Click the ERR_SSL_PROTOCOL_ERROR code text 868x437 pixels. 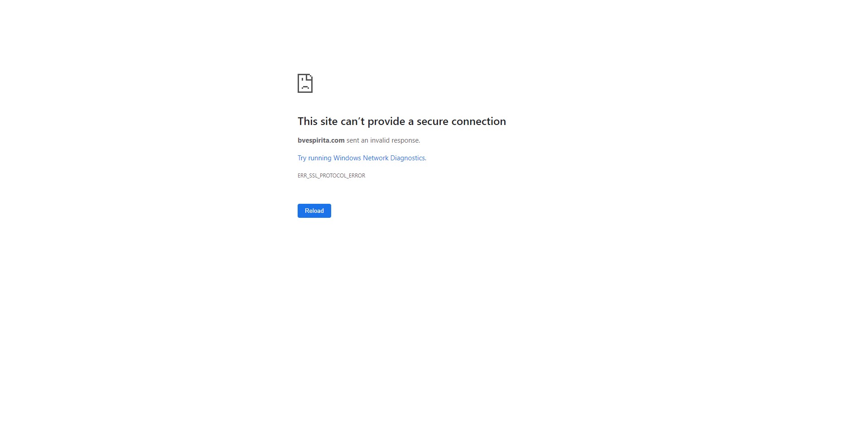(331, 176)
